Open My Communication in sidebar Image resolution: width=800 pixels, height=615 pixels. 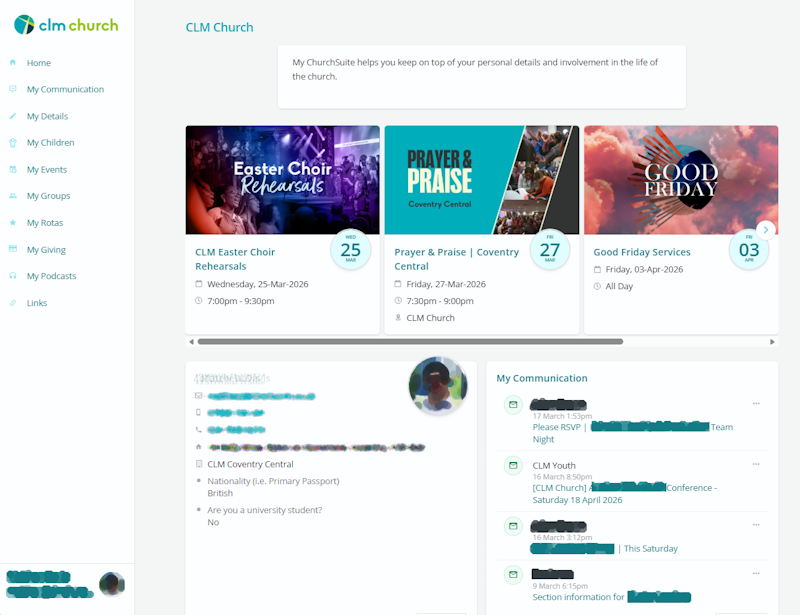(65, 89)
